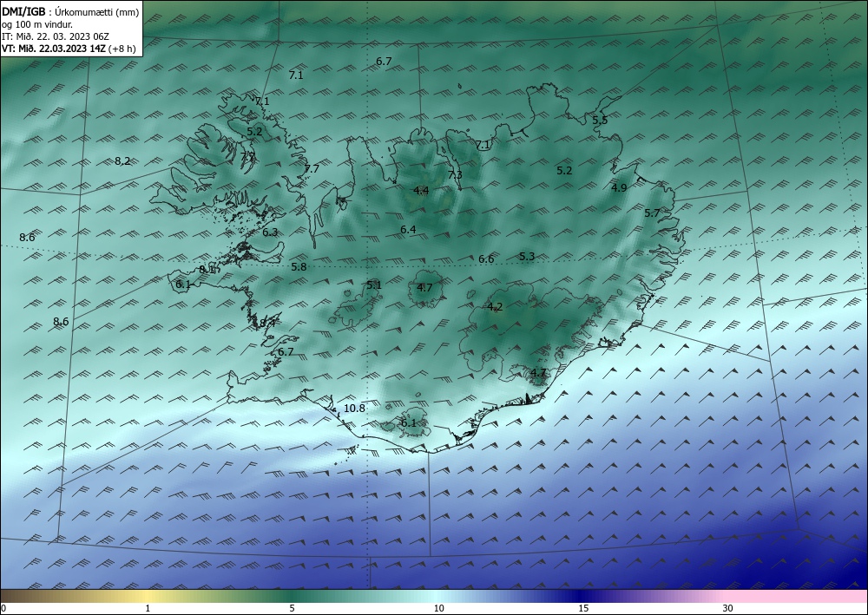Pick the 6.4 value label
The width and height of the screenshot is (868, 615).
coord(408,230)
